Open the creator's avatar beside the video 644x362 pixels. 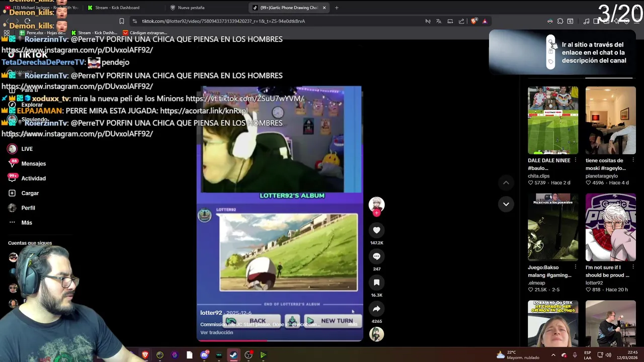[x=376, y=204]
